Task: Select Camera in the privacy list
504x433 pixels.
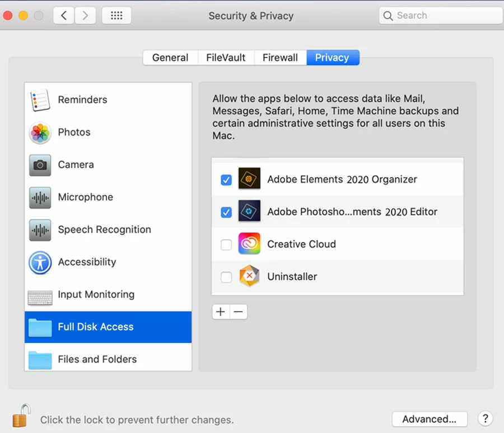Action: click(108, 165)
